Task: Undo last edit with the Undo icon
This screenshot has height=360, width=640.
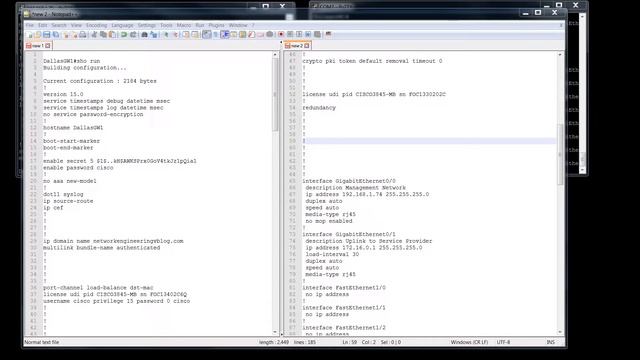Action: click(124, 35)
